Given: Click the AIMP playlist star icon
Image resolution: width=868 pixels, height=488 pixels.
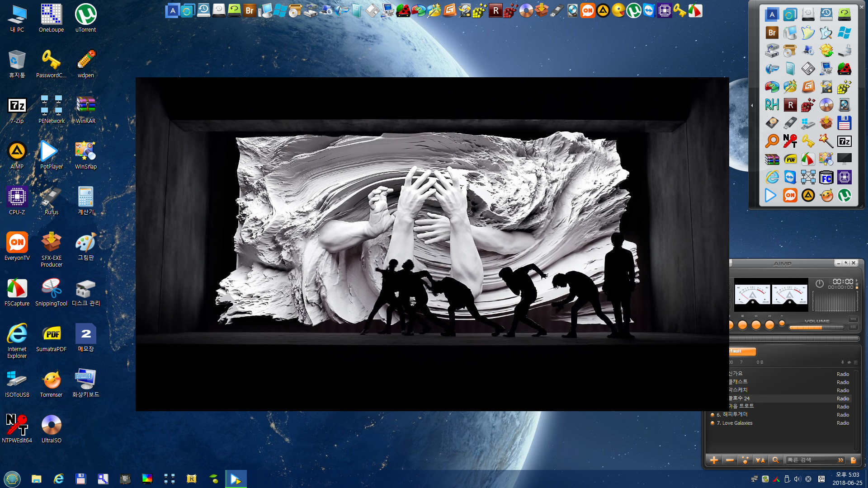Looking at the screenshot, I should [x=849, y=362].
